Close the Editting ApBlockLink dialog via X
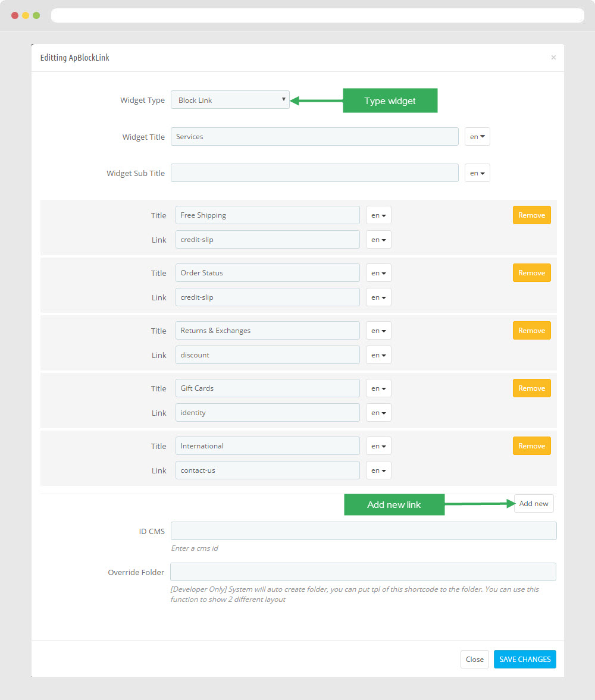The height and width of the screenshot is (700, 595). (553, 57)
